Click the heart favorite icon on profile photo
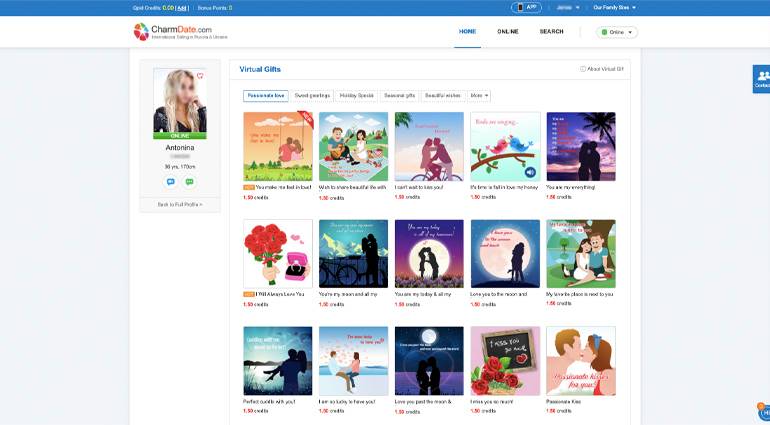This screenshot has height=425, width=770. [x=200, y=76]
